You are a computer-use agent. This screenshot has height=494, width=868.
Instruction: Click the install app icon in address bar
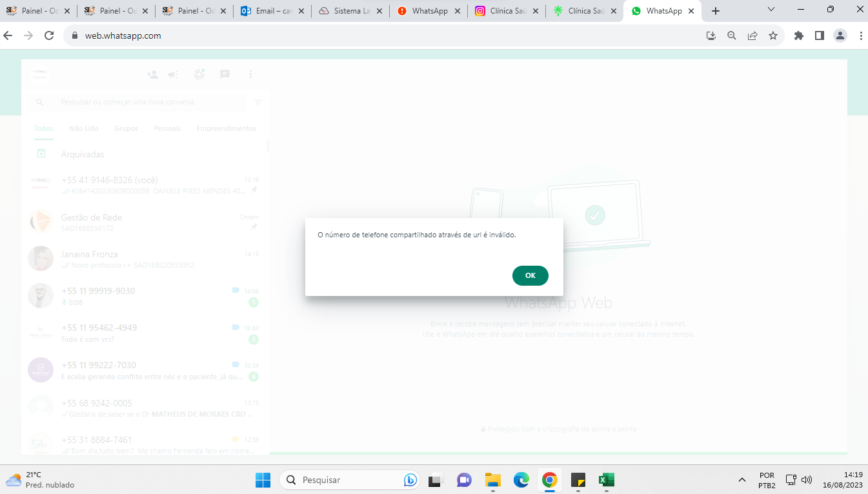coord(711,36)
